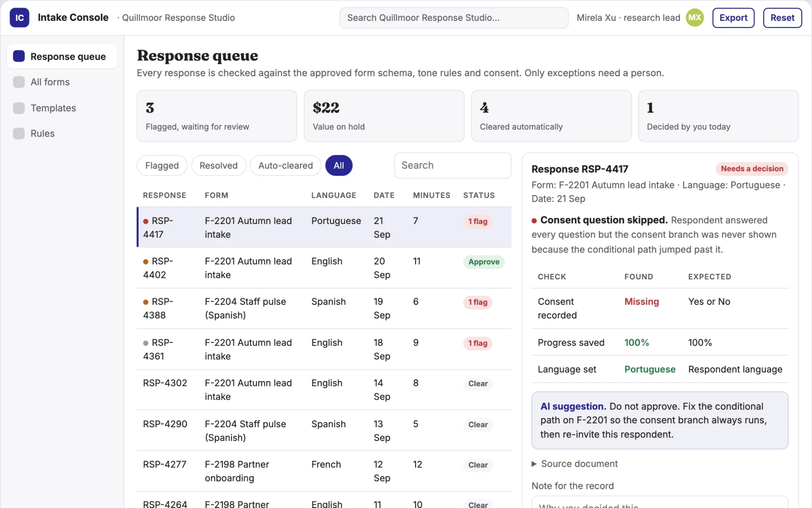
Task: Click the Flagged, waiting for review card
Action: tap(217, 116)
